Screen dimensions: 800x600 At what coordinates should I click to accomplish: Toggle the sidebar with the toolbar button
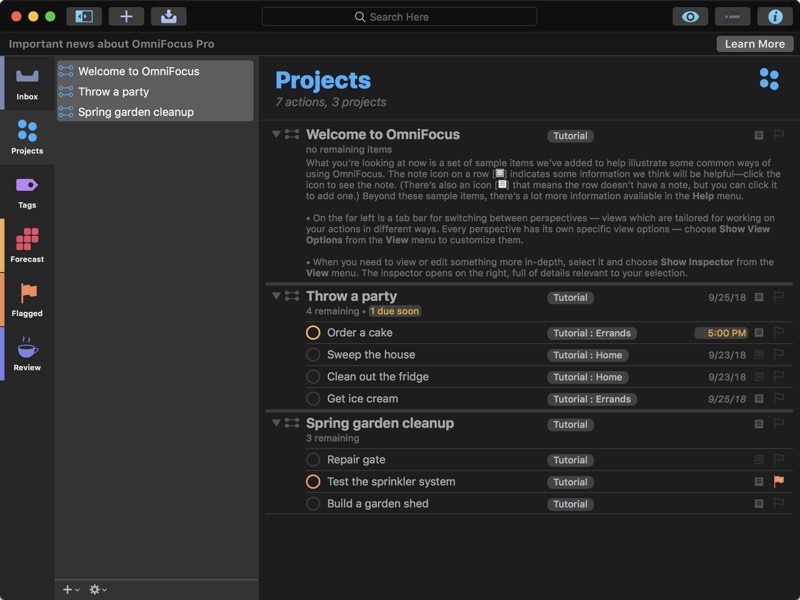pos(84,16)
